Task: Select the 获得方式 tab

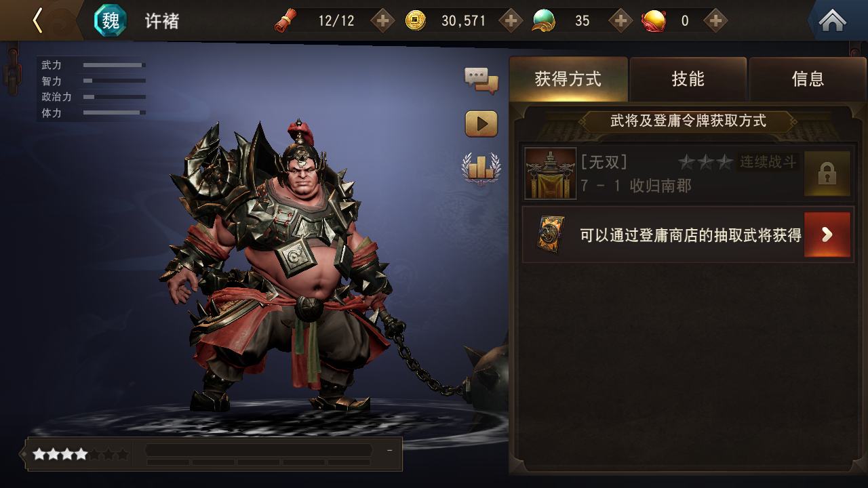Action: click(x=568, y=79)
